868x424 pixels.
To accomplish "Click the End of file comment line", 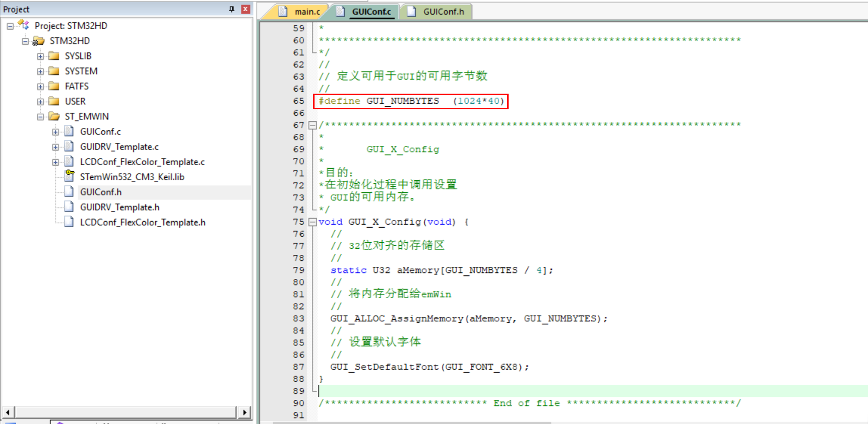I will coord(530,403).
